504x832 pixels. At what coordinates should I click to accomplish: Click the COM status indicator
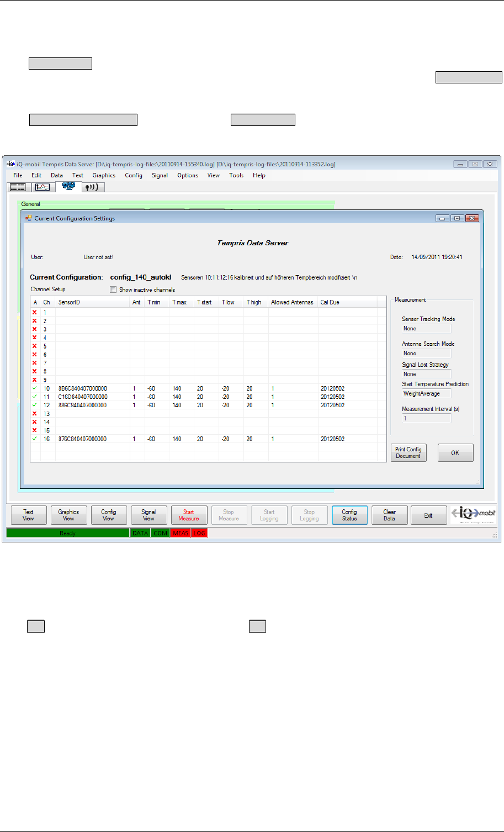click(160, 533)
